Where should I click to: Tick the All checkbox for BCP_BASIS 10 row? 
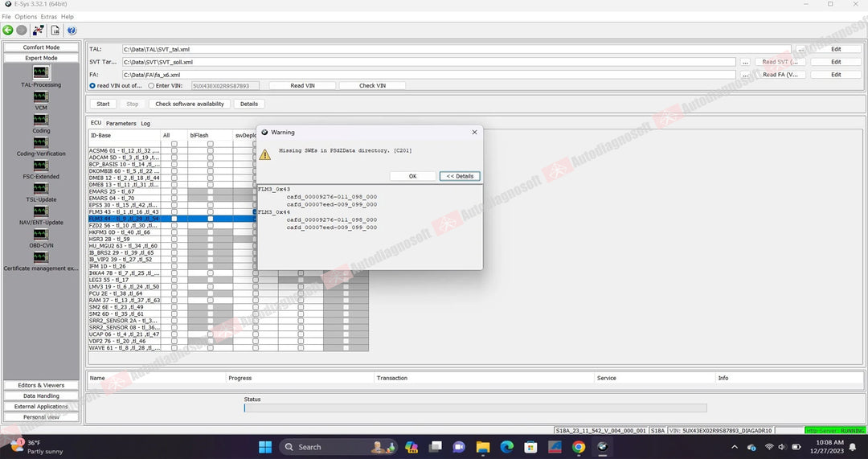pos(174,164)
